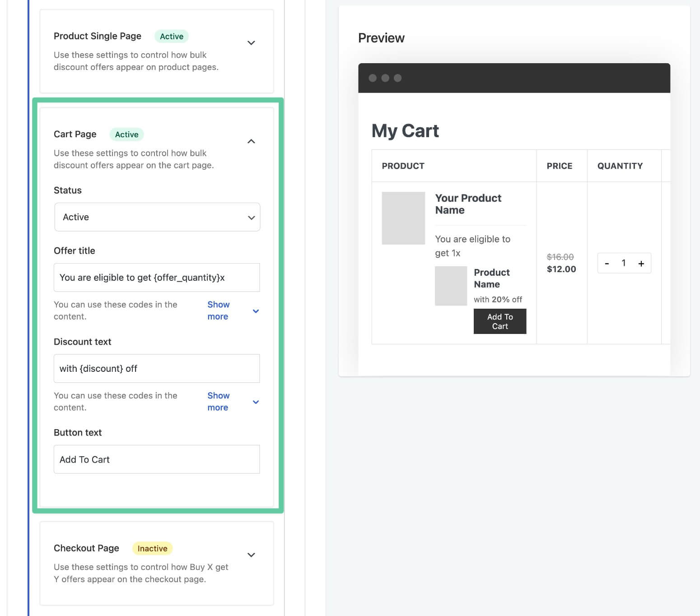Click the QUANTITY column header
Screen dimensions: 700x616
click(x=620, y=166)
